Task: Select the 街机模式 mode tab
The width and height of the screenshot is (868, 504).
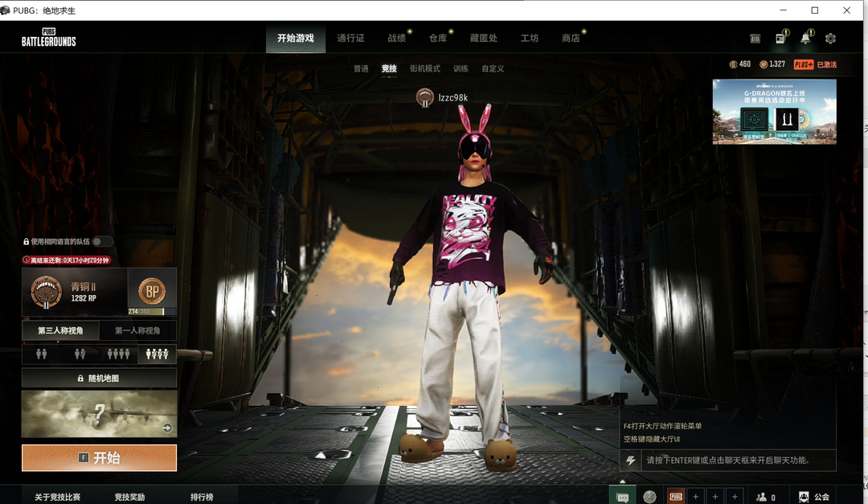Action: (424, 69)
